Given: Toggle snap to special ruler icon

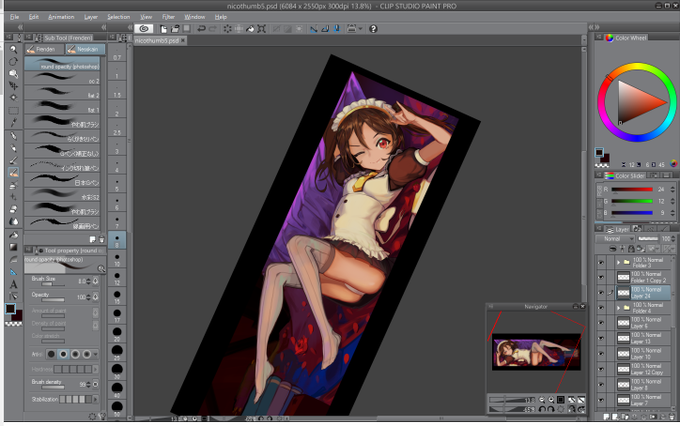Looking at the screenshot, I should tap(325, 29).
